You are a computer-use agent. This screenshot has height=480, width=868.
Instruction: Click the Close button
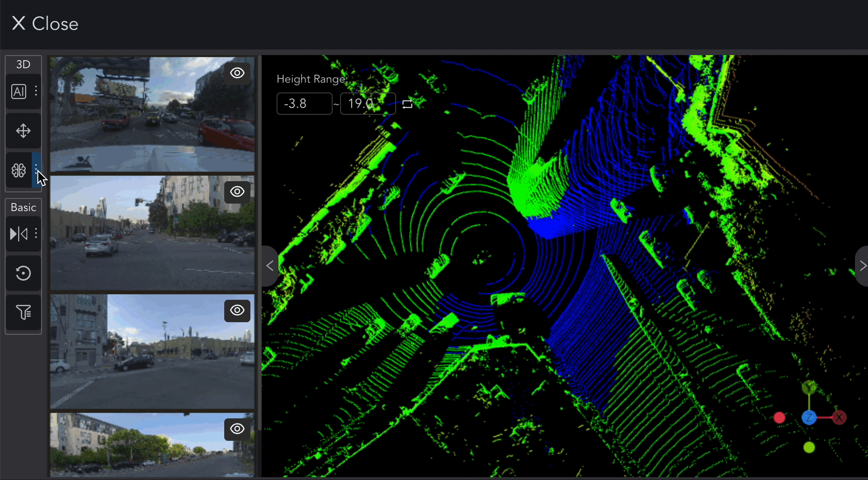45,23
